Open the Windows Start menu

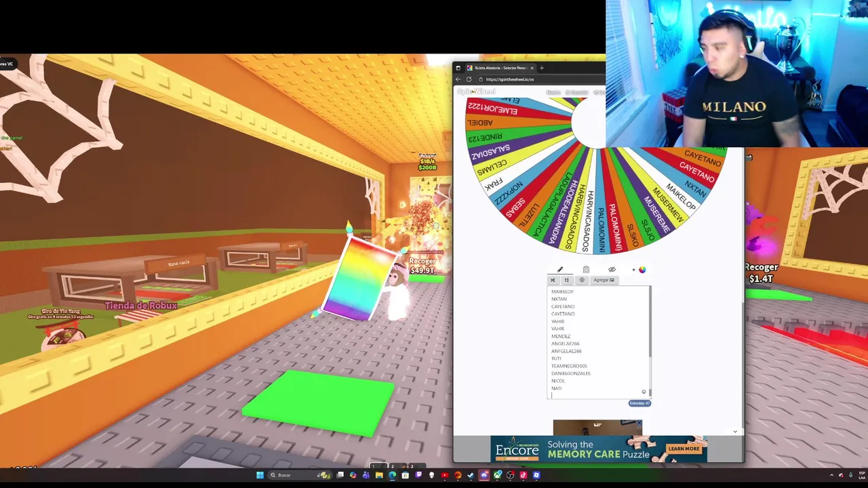[x=260, y=475]
